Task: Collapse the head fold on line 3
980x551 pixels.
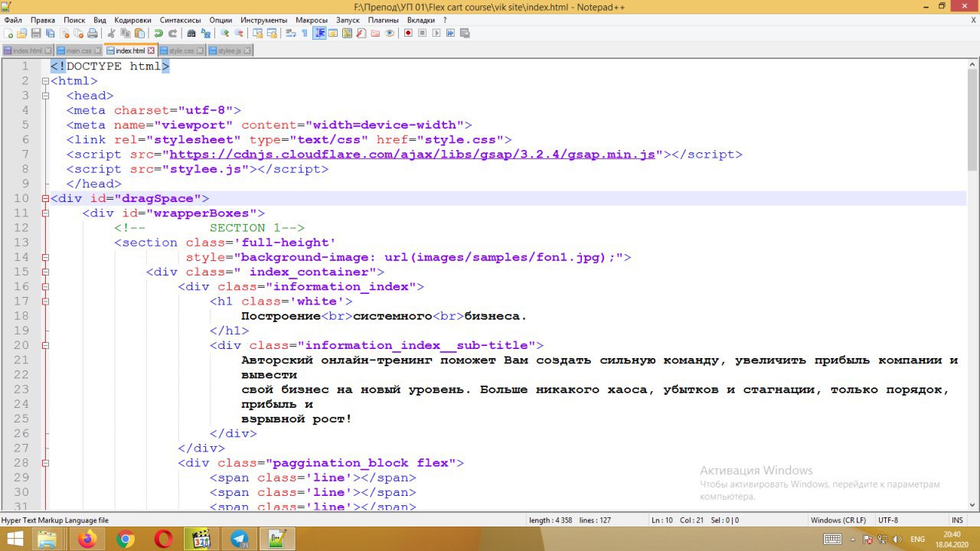Action: [46, 96]
